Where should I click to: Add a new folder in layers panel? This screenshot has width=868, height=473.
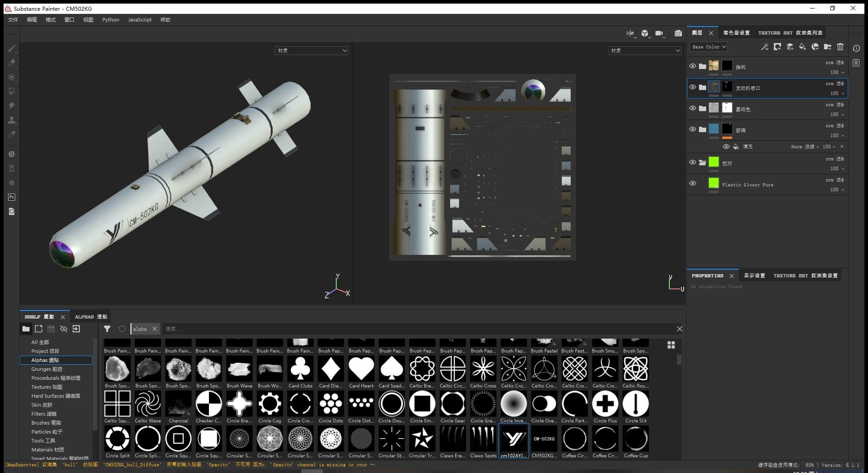pyautogui.click(x=828, y=47)
